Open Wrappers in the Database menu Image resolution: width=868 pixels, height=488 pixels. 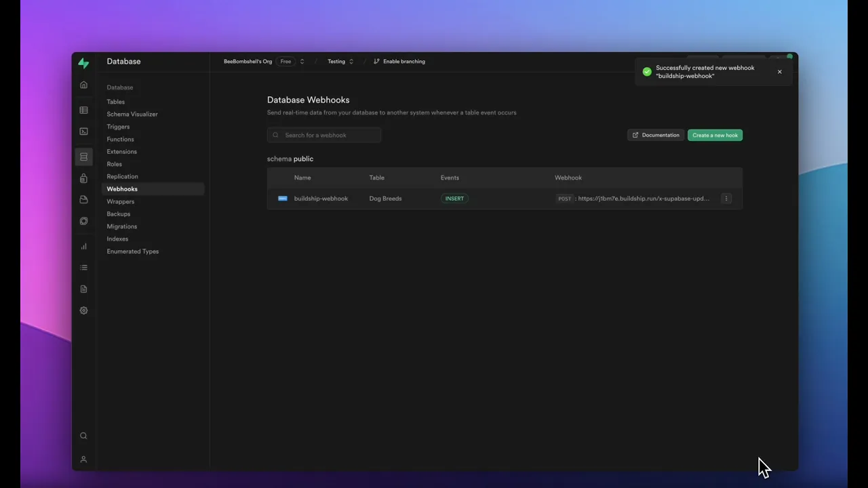pos(121,202)
